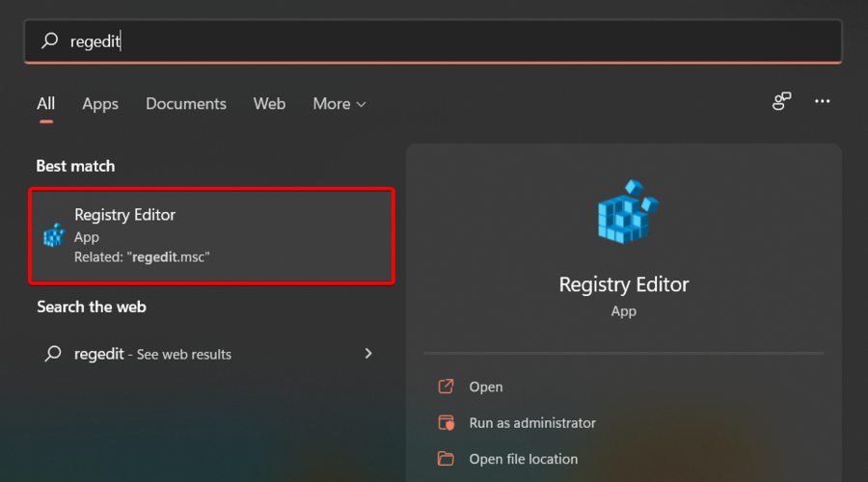This screenshot has width=868, height=482.
Task: Click the large Registry Editor app icon
Action: coord(628,211)
